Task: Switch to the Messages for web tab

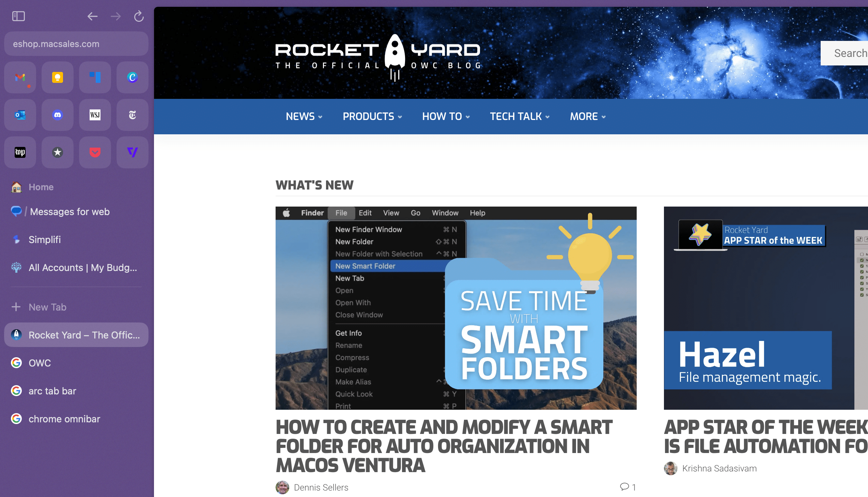Action: [x=69, y=212]
